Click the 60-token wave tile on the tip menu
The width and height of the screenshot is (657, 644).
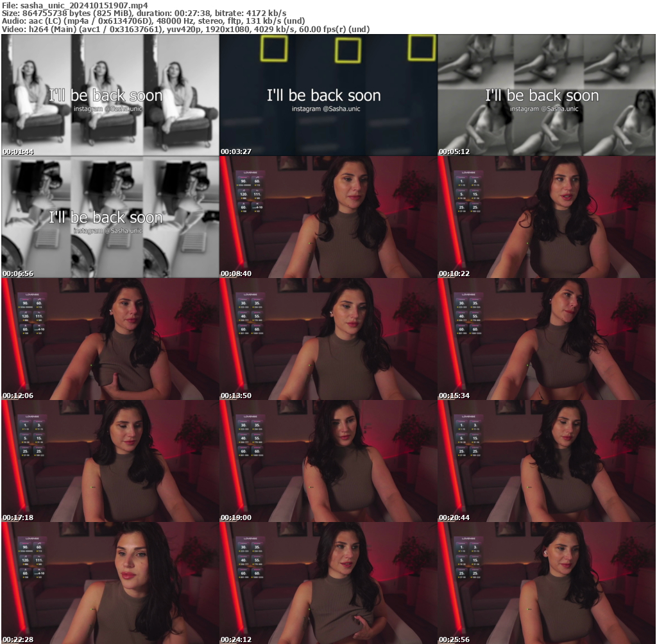[x=257, y=182]
